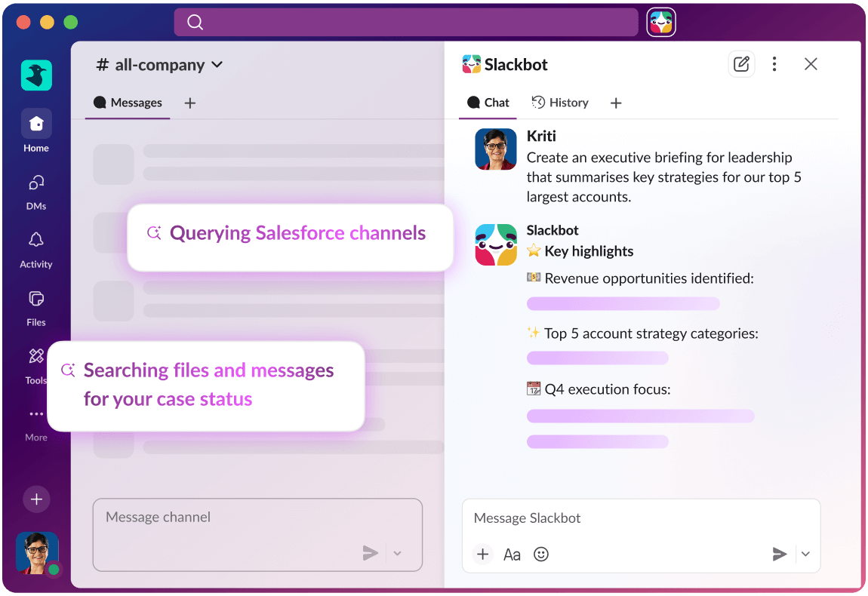The height and width of the screenshot is (596, 868).
Task: Click the round plus create button in sidebar
Action: (36, 499)
